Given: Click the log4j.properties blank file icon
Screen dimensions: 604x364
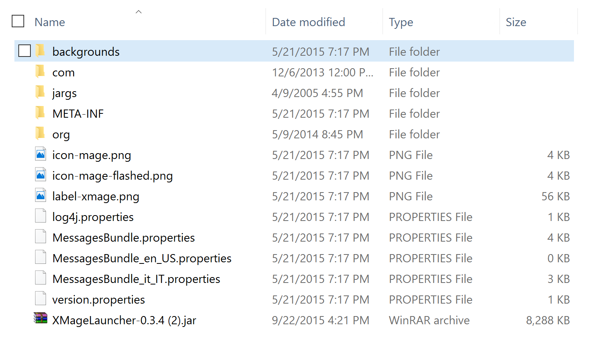Looking at the screenshot, I should tap(41, 216).
